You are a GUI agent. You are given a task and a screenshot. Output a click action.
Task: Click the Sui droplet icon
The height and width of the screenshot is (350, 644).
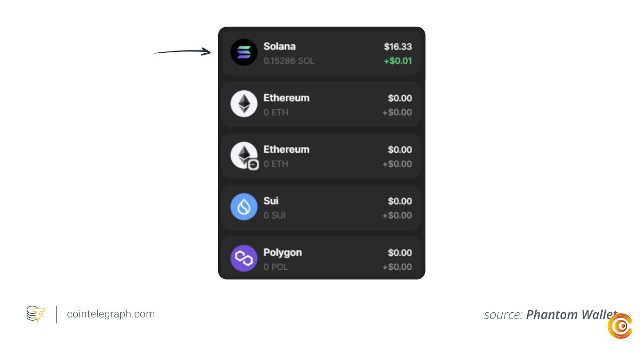pos(244,207)
